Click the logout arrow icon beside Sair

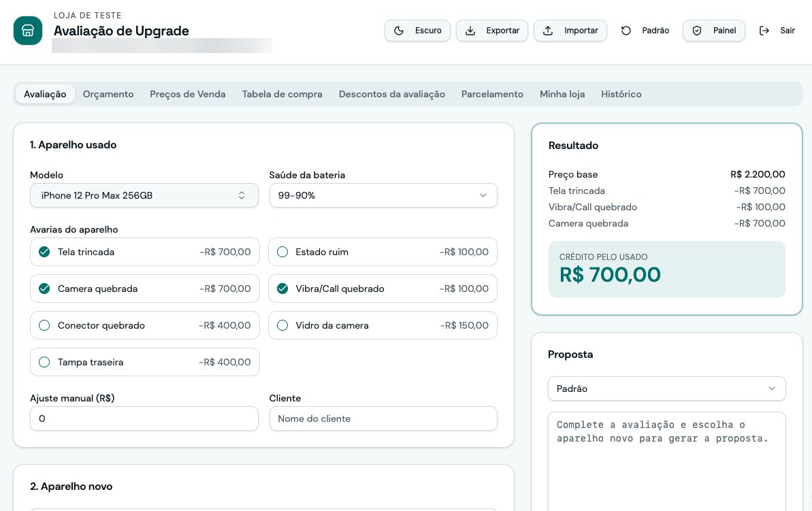pyautogui.click(x=764, y=31)
